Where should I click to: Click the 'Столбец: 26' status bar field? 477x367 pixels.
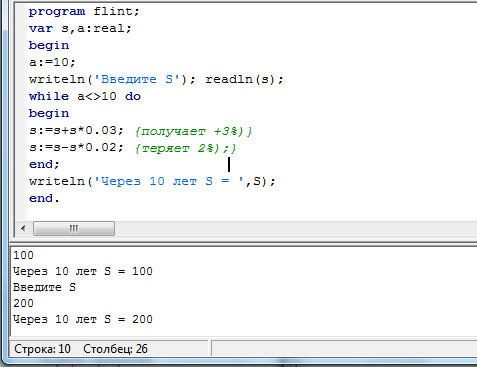pos(115,349)
